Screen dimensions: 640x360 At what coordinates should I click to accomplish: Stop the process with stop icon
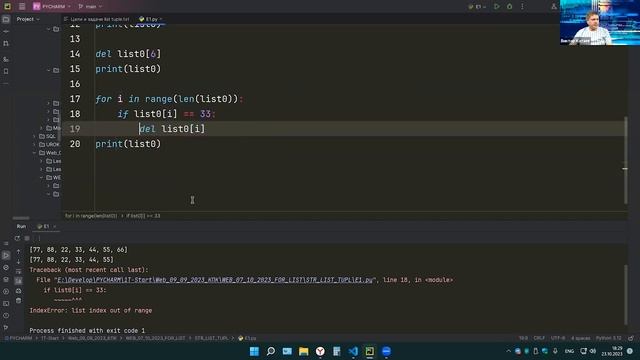(x=27, y=238)
